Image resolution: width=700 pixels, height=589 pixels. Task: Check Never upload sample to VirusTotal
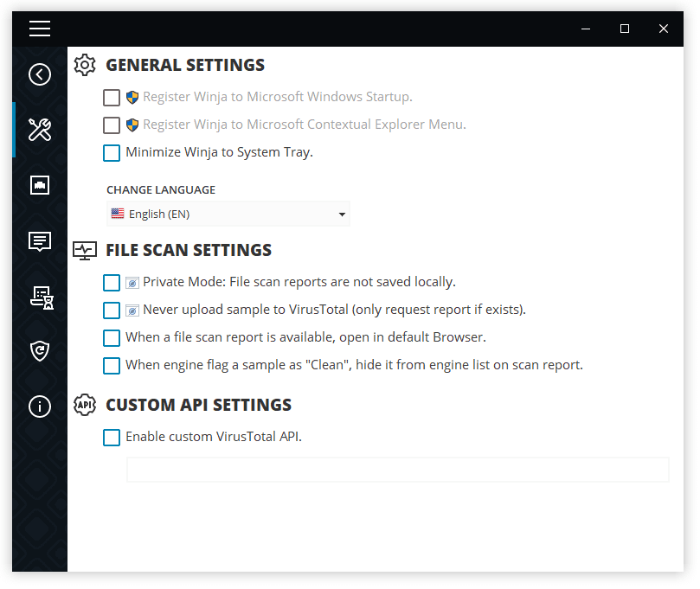112,311
